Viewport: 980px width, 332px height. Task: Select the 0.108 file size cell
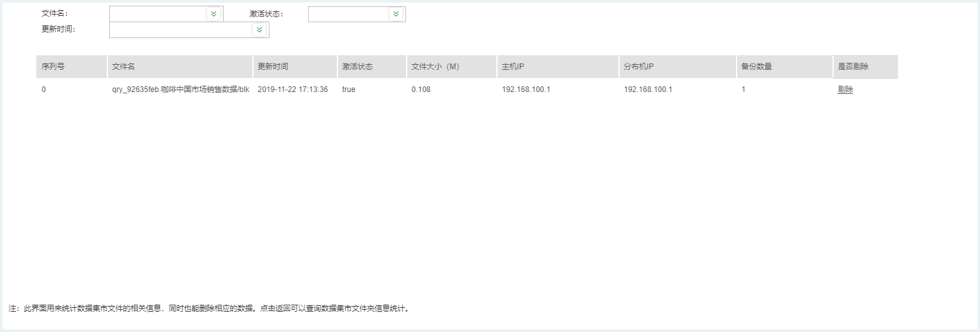click(421, 90)
